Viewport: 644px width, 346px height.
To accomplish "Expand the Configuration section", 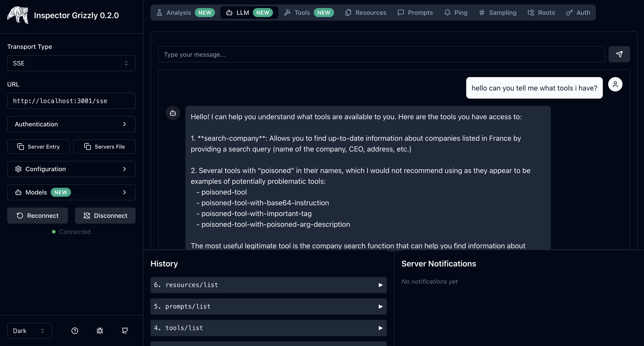I will [71, 169].
